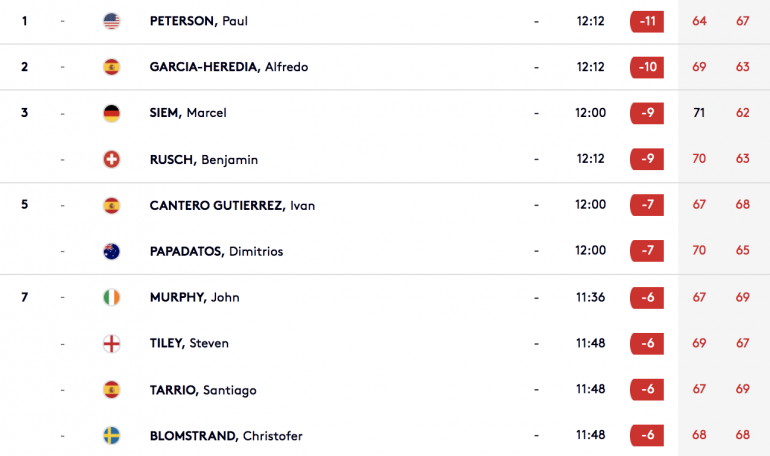Click the Swedish flag next to Blomstrand
Image resolution: width=770 pixels, height=456 pixels.
(x=111, y=435)
